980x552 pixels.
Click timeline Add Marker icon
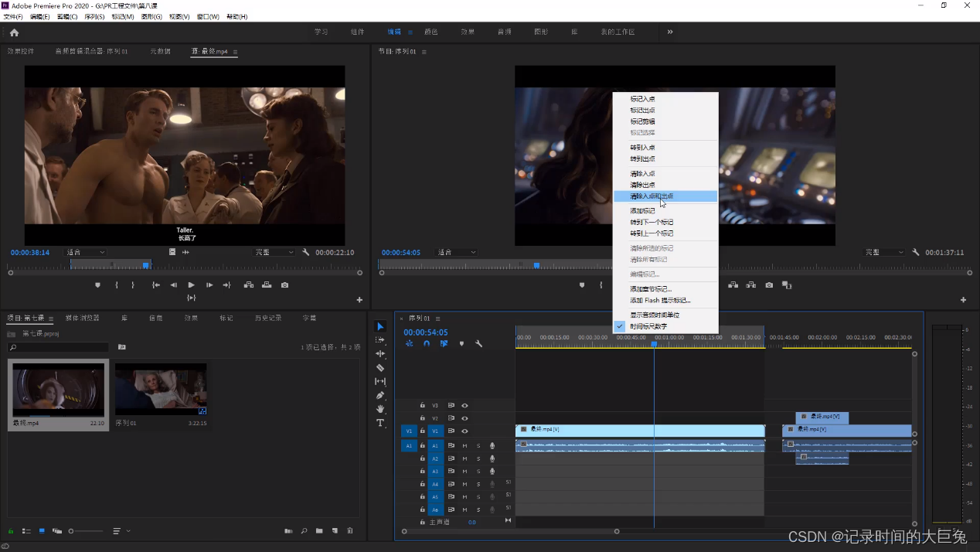tap(461, 343)
